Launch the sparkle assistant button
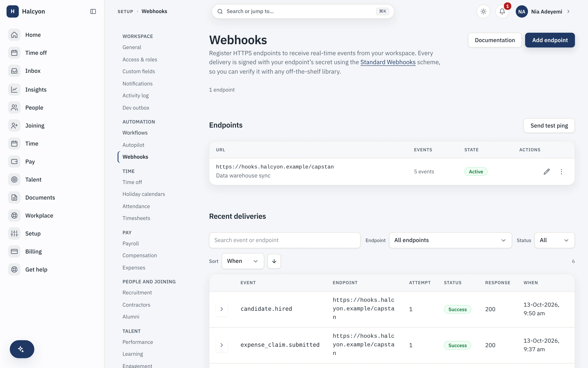588x368 pixels. tap(22, 349)
